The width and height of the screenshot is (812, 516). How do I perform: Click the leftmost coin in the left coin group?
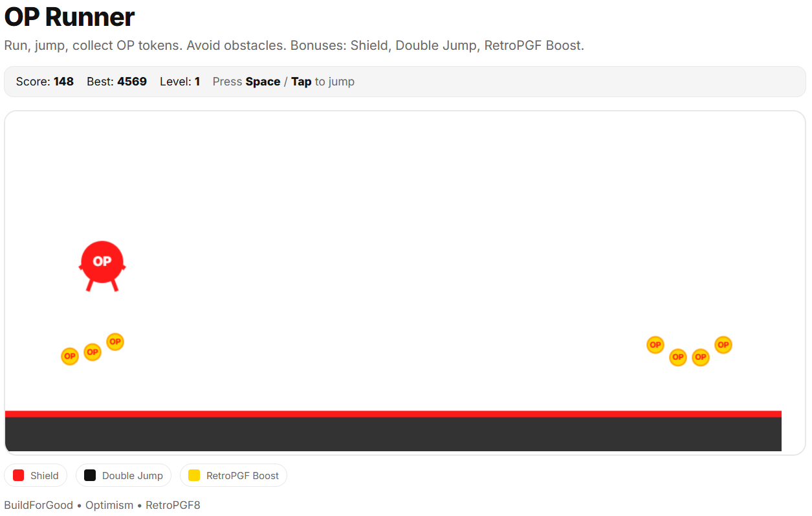(69, 356)
